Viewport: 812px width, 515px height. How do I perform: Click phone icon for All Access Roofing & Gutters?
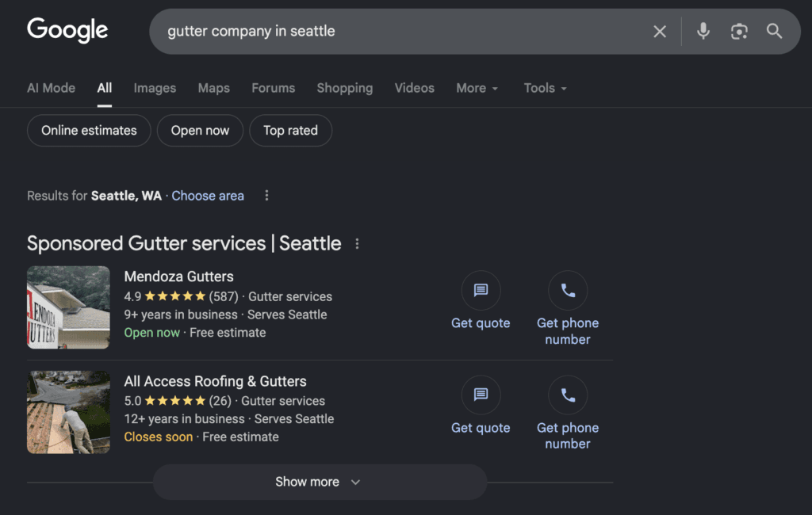(568, 395)
